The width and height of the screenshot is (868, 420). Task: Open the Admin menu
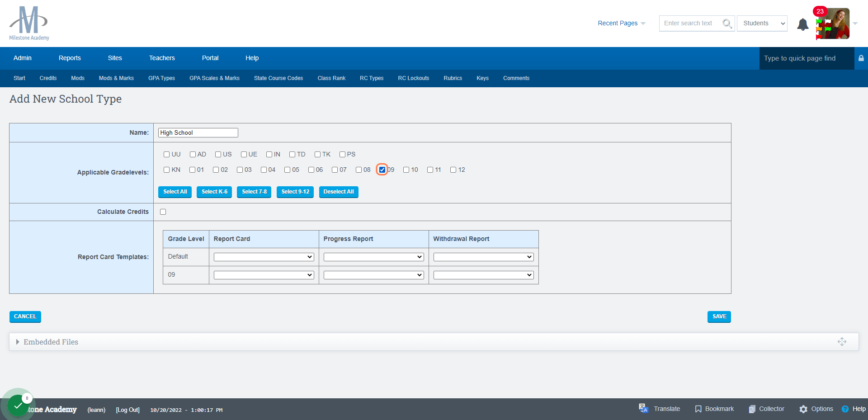(x=23, y=58)
